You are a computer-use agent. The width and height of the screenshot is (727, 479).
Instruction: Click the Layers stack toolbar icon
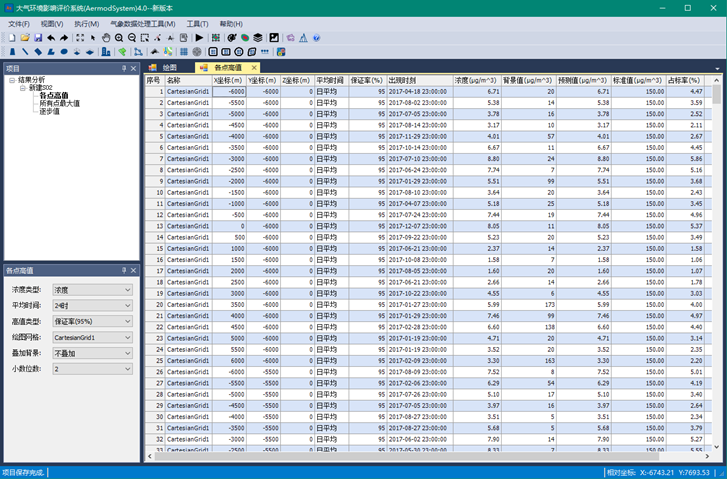tap(258, 38)
